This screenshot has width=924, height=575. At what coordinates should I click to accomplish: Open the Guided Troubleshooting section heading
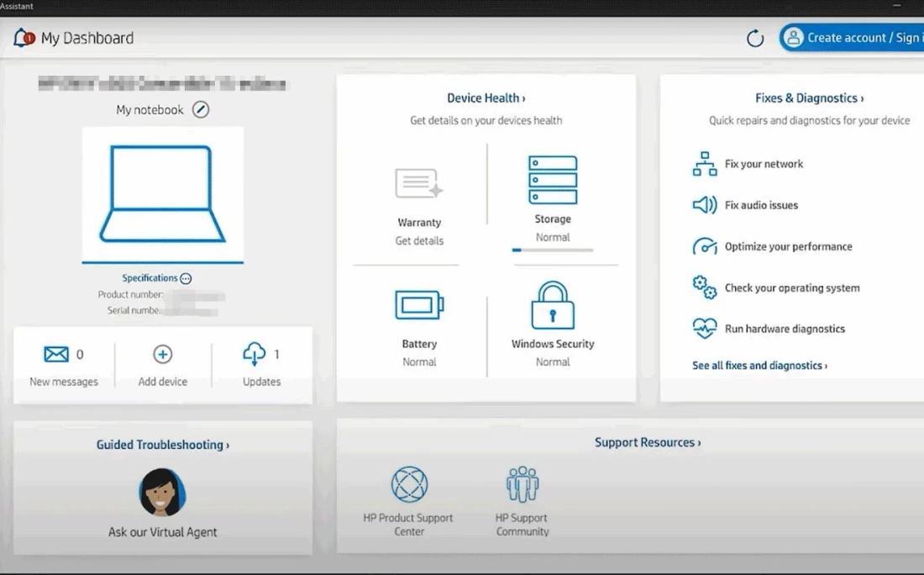pyautogui.click(x=162, y=445)
